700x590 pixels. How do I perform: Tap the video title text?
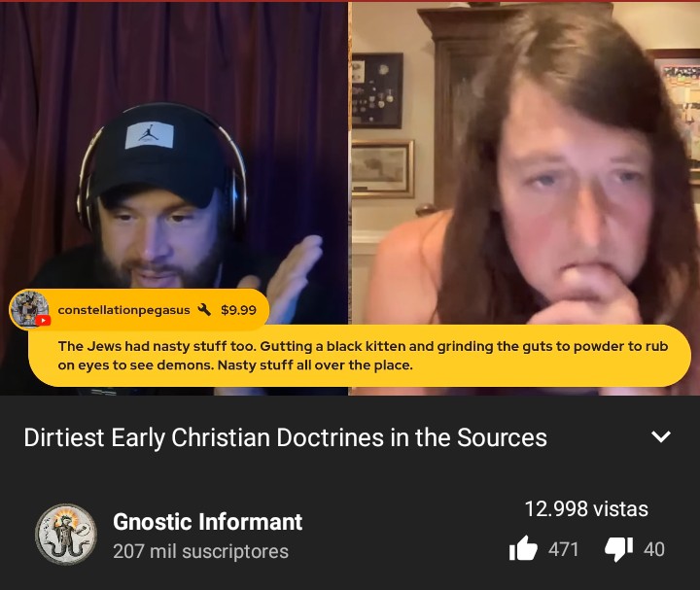pos(285,437)
